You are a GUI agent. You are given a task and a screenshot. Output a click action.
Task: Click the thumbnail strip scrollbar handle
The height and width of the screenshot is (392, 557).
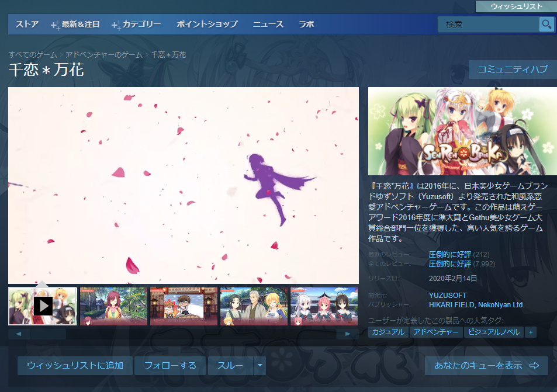tap(48, 334)
